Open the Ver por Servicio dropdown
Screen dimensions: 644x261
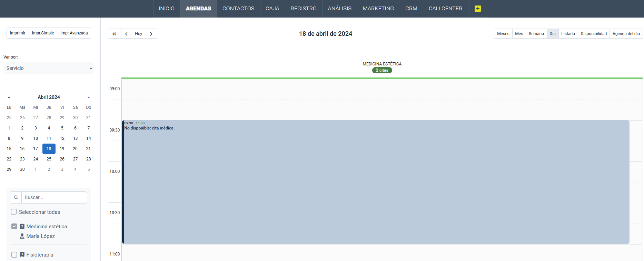point(49,68)
